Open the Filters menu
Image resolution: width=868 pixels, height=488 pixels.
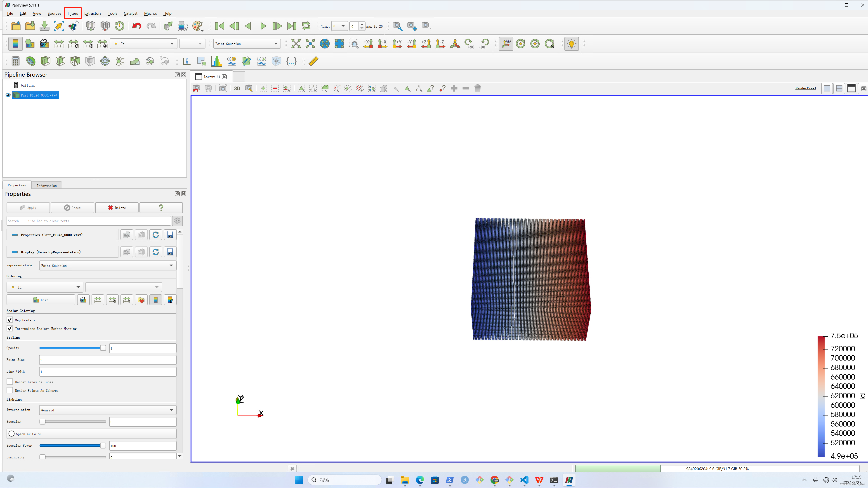[72, 13]
